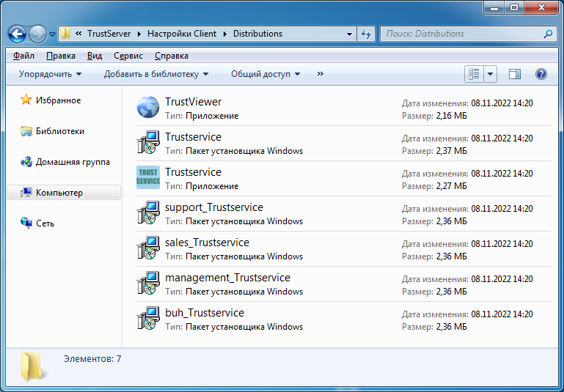Select Сеть in navigation pane
Viewport: 564px width, 392px height.
coord(45,223)
